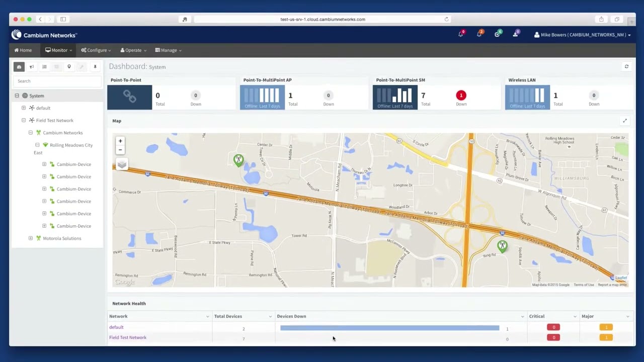Open the Total Devices column dropdown
The width and height of the screenshot is (644, 362).
(x=270, y=316)
